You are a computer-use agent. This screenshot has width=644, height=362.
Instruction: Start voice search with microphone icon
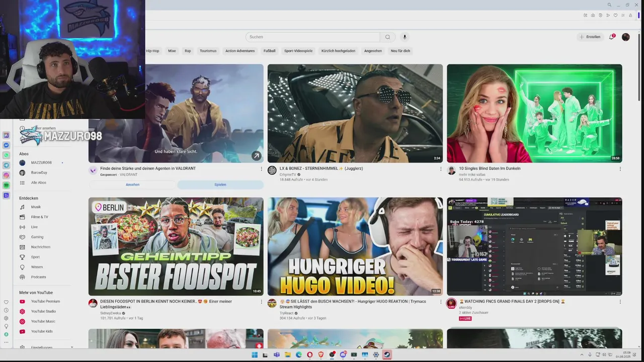tap(404, 37)
